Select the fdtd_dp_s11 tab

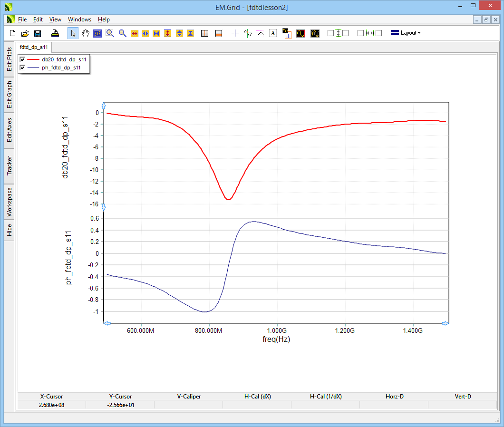coord(33,48)
